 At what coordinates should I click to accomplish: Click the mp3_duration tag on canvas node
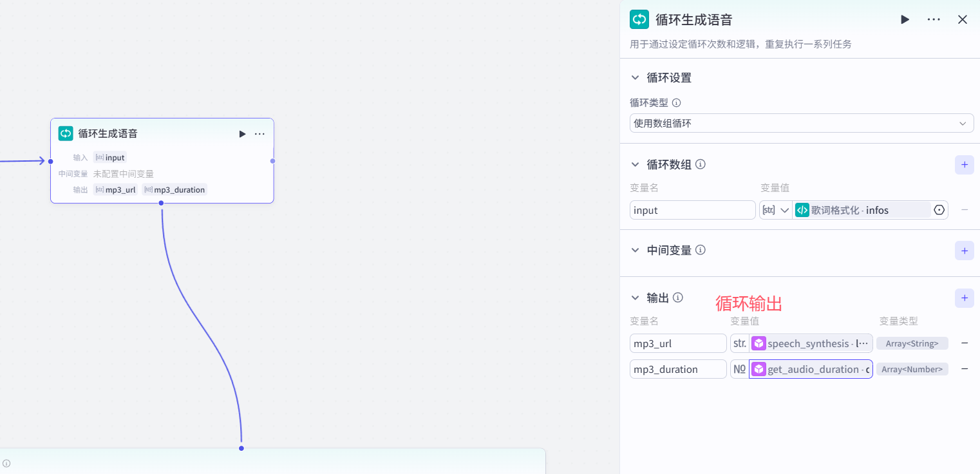pyautogui.click(x=174, y=189)
